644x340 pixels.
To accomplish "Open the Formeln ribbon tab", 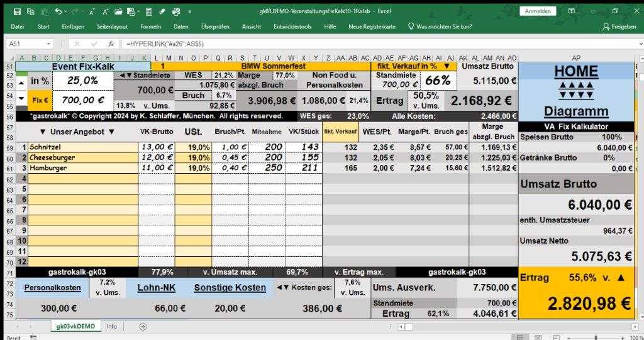I will coord(150,26).
